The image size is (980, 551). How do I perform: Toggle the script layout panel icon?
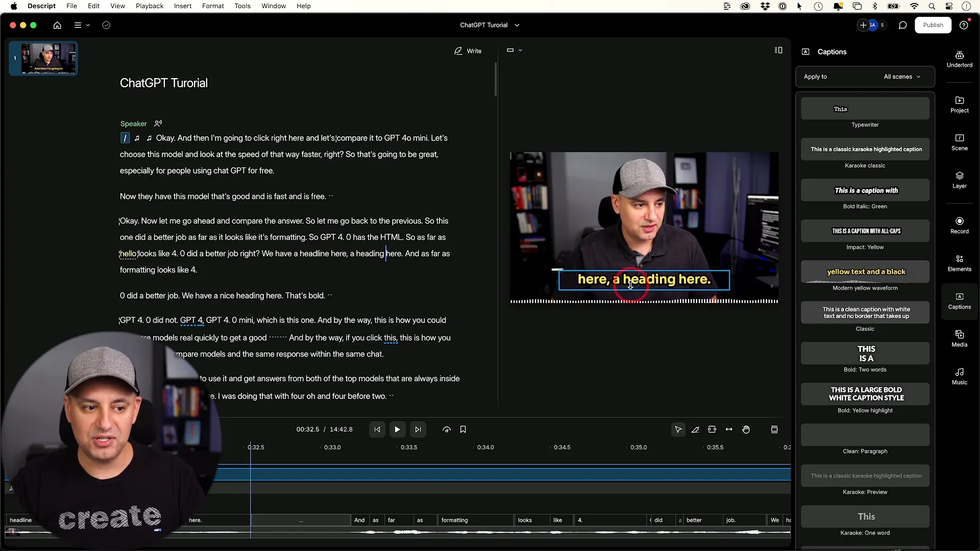click(778, 50)
